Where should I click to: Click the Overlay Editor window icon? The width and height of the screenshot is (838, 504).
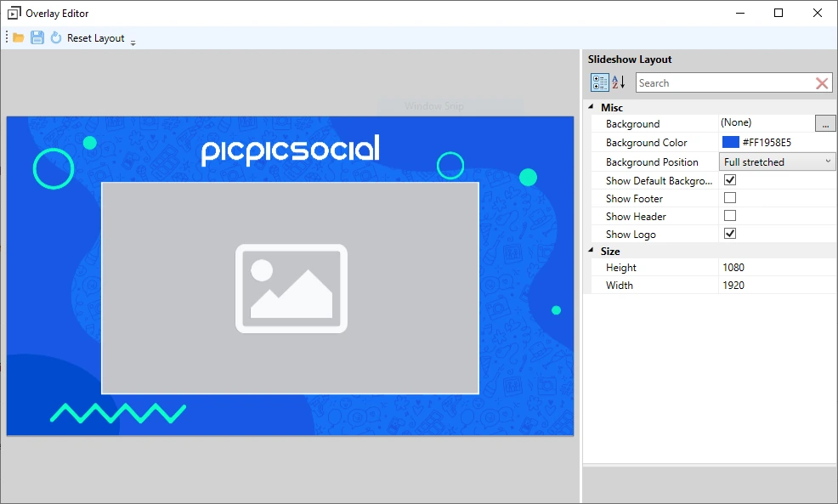tap(14, 13)
